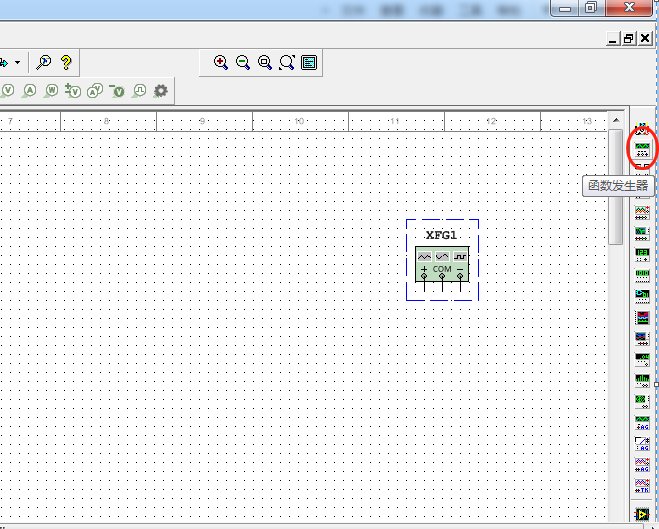Screen dimensions: 659x529
Task: Click the Zoom Out magnifier button
Action: 243,62
